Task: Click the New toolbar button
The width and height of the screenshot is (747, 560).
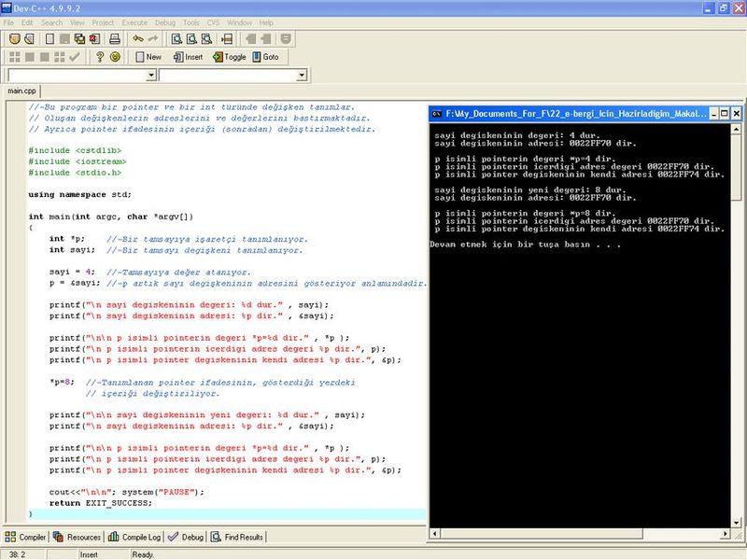Action: pyautogui.click(x=148, y=57)
